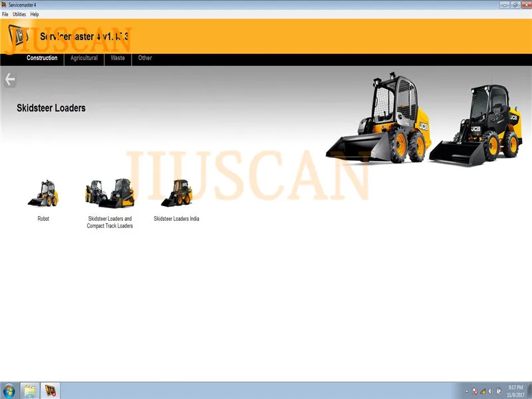Open the File menu
This screenshot has height=399, width=532.
(5, 14)
